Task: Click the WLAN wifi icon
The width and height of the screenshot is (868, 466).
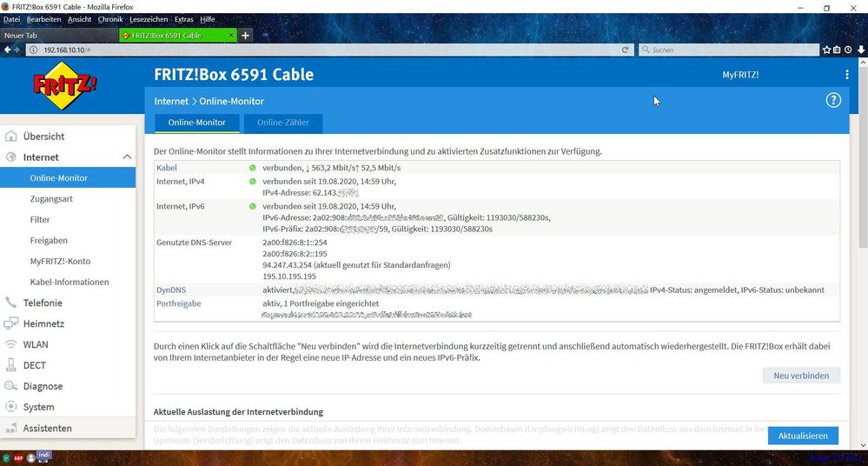Action: (11, 344)
